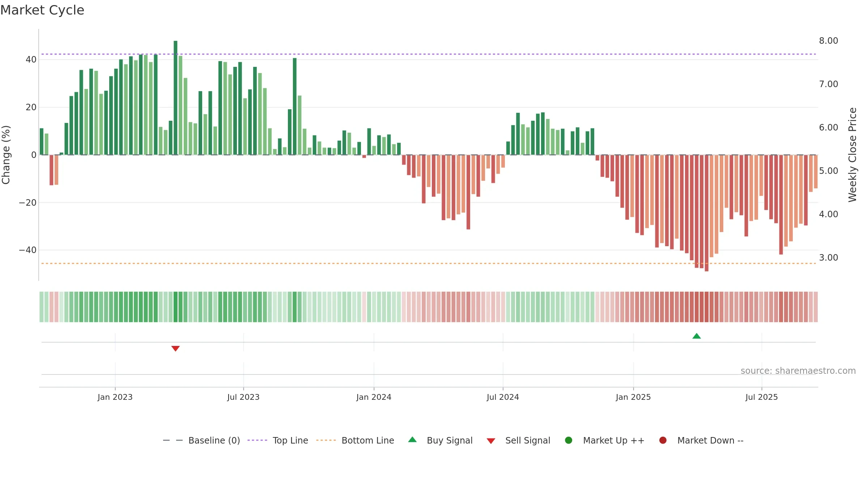Click the Jan 2023 axis label
The height and width of the screenshot is (488, 868).
(x=115, y=397)
